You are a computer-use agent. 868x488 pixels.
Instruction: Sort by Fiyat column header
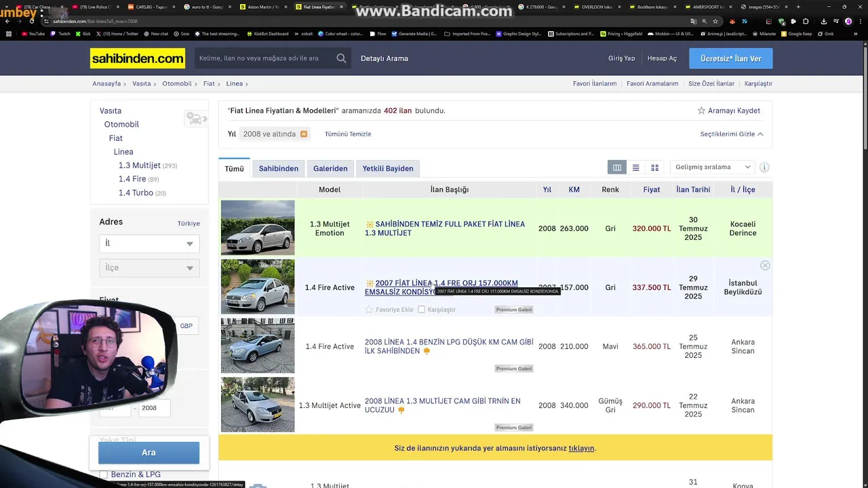(x=652, y=190)
